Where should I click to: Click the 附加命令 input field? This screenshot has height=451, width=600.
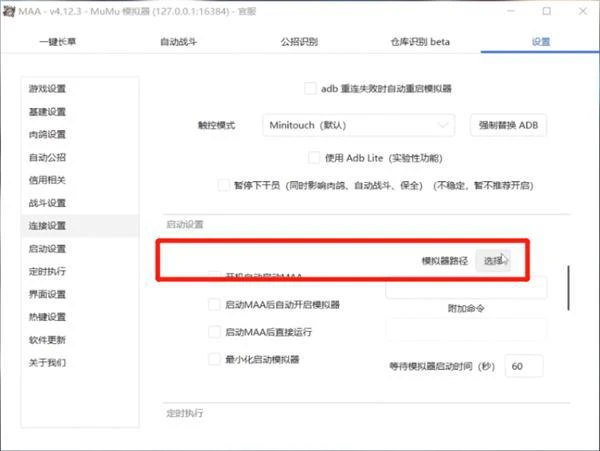click(x=466, y=329)
